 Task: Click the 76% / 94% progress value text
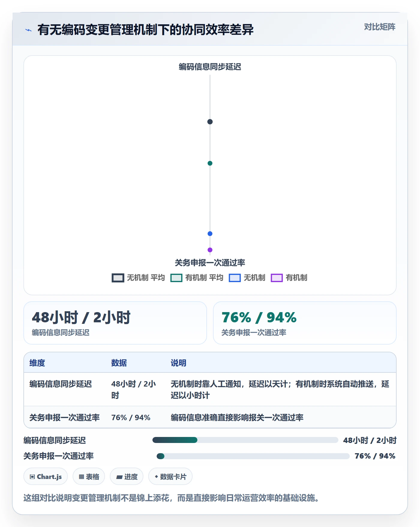pyautogui.click(x=375, y=456)
